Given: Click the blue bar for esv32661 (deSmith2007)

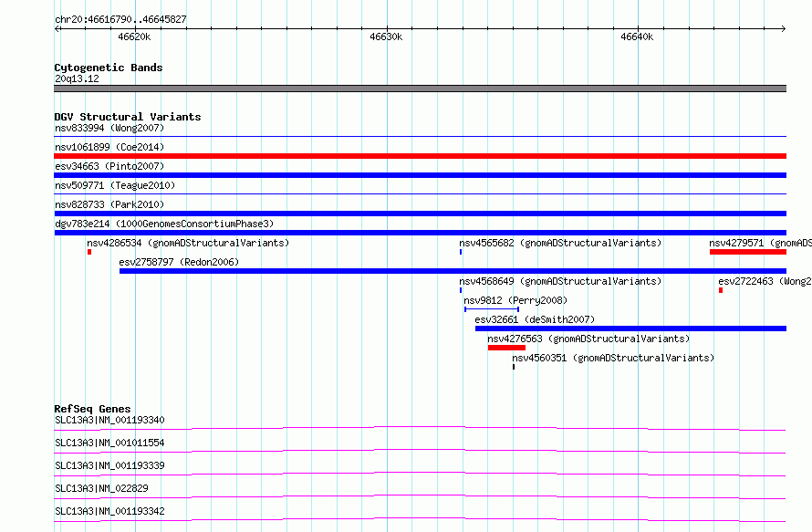Looking at the screenshot, I should point(630,329).
